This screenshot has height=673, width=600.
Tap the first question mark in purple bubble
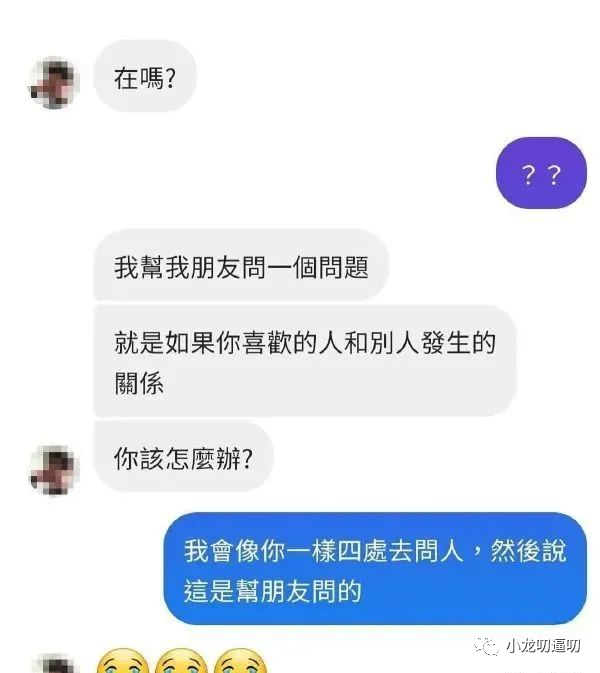528,175
